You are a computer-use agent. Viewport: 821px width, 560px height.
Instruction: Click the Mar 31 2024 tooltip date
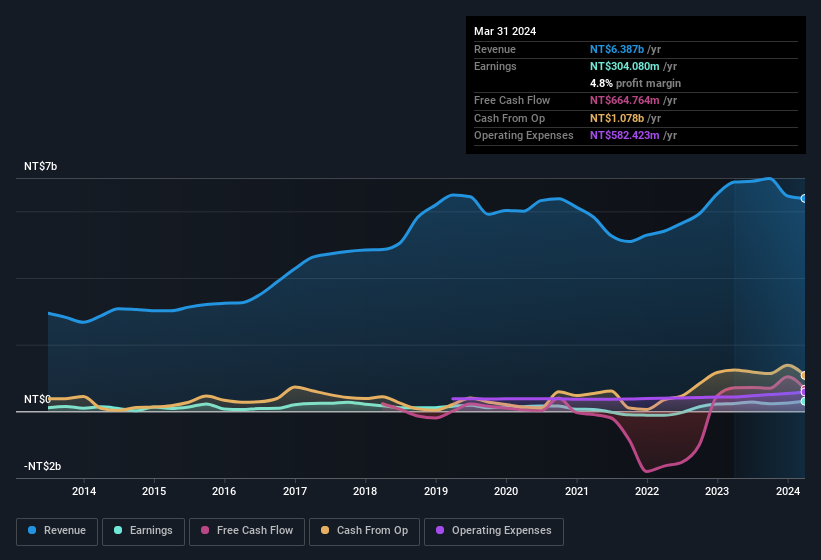point(505,31)
